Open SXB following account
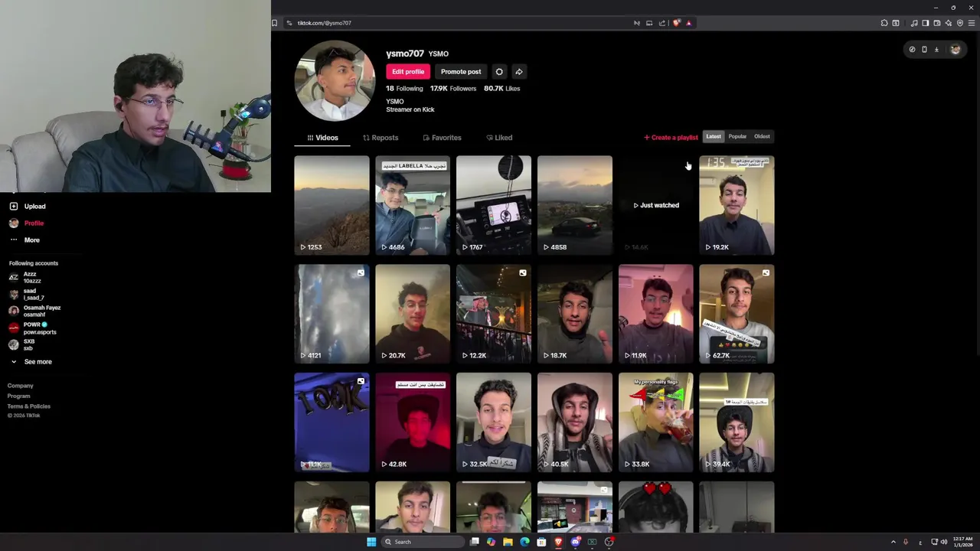 coord(22,344)
